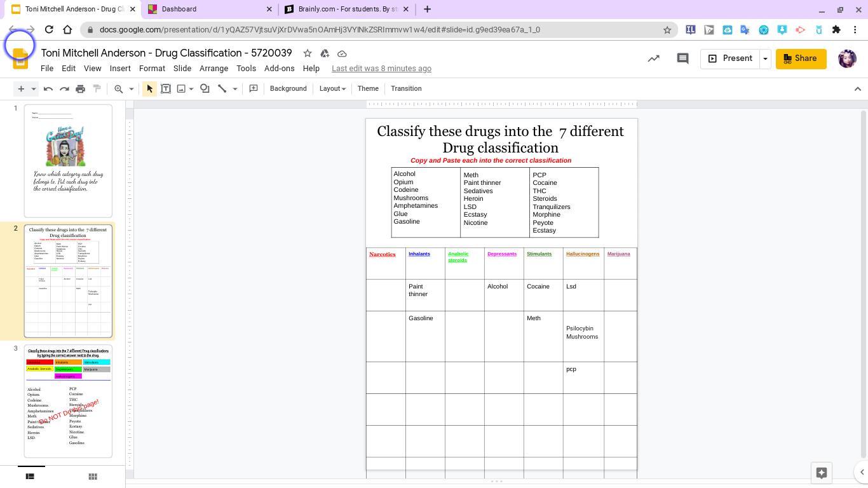Click the Undo arrow in the toolbar
This screenshot has height=488, width=868.
coord(48,89)
